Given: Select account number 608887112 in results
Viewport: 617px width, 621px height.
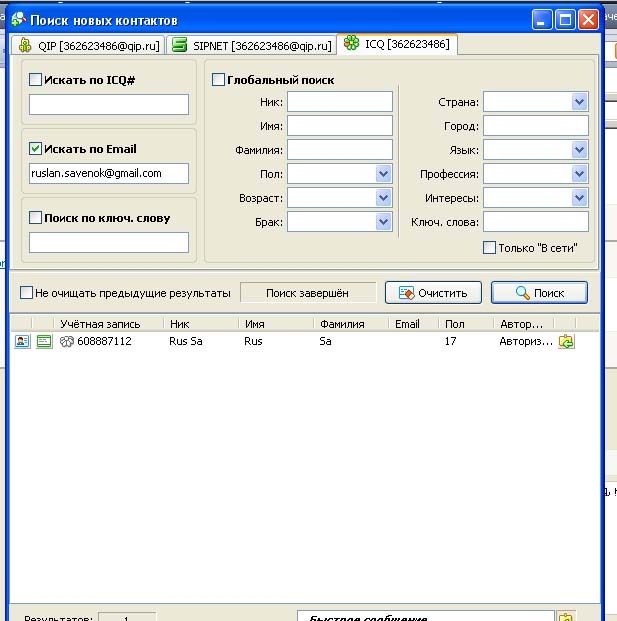Looking at the screenshot, I should [x=104, y=341].
